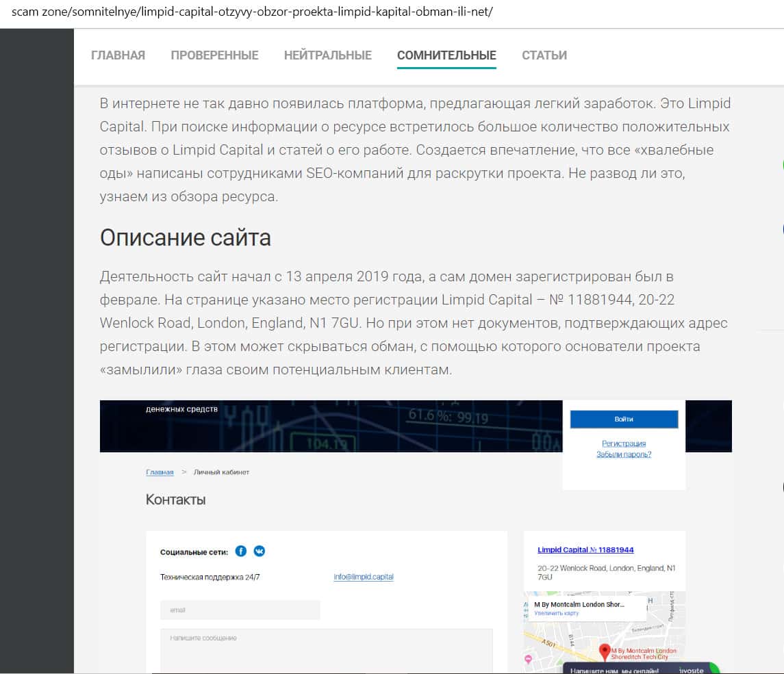The height and width of the screenshot is (674, 784).
Task: Open the Limpid Capital № 11881944 link
Action: (x=585, y=549)
